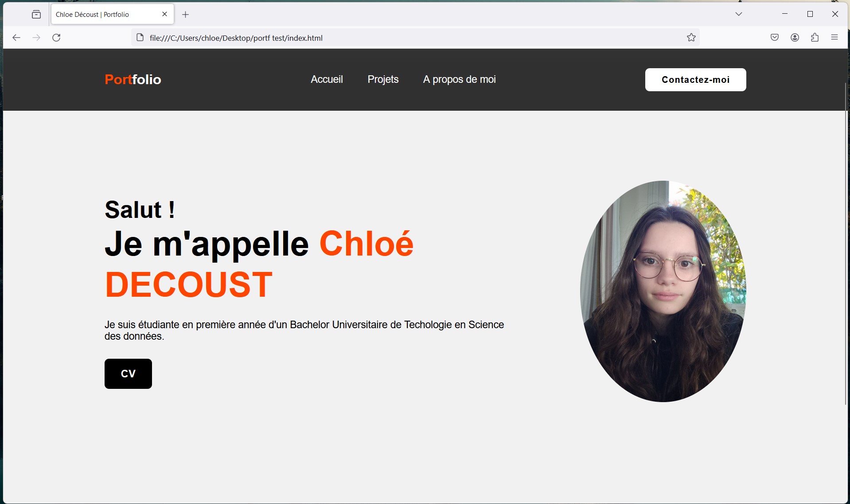Open a new tab with plus button
Image resolution: width=850 pixels, height=504 pixels.
click(x=186, y=15)
